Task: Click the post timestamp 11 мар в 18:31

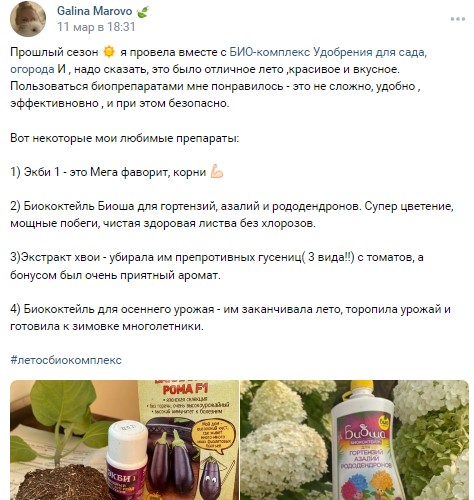Action: pos(96,27)
